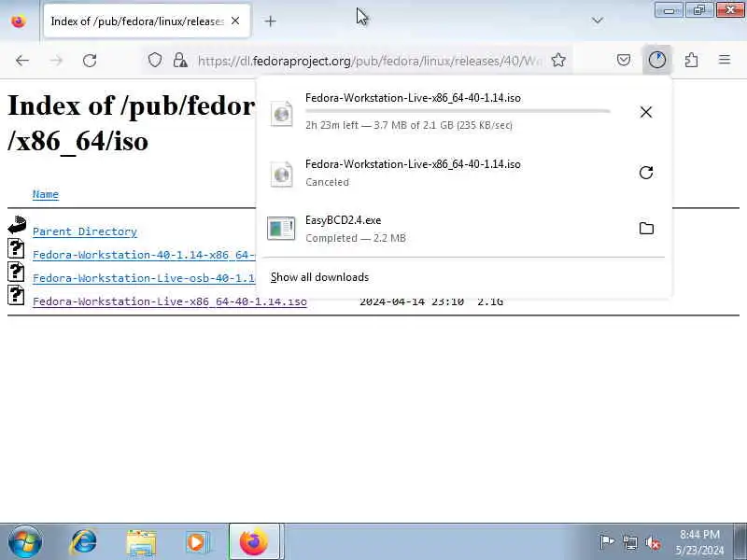Screen dimensions: 747x560
Task: Open the Extensions menu
Action: 691,60
